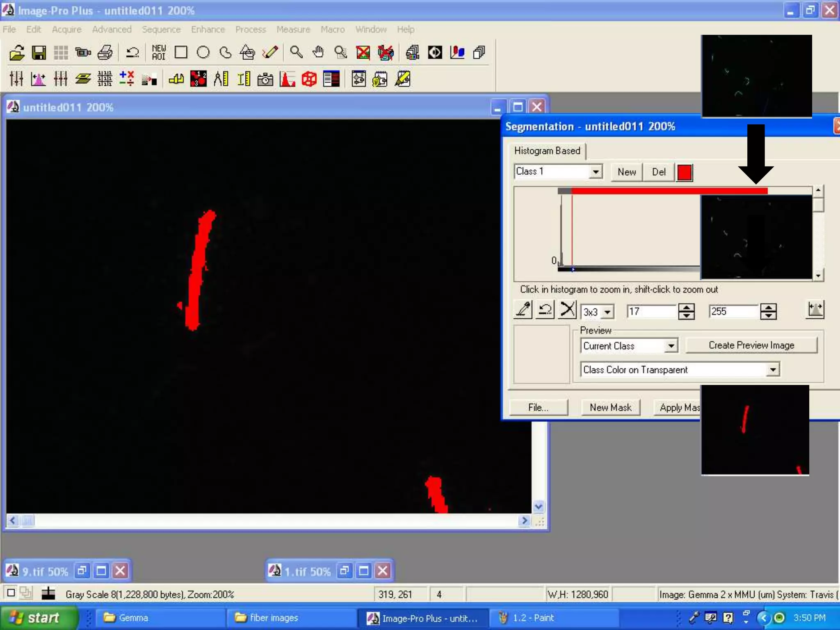The image size is (840, 630).
Task: Select the ellipse AOI tool
Action: [203, 52]
